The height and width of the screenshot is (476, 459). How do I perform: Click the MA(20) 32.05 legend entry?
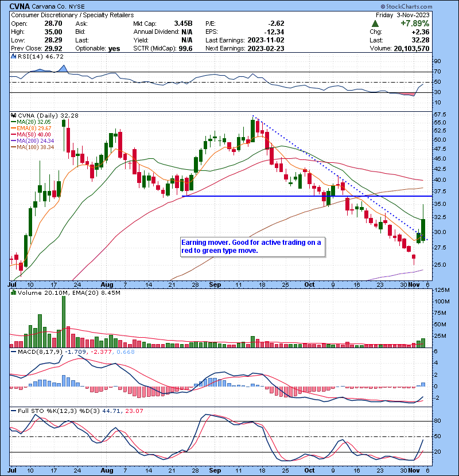click(31, 122)
